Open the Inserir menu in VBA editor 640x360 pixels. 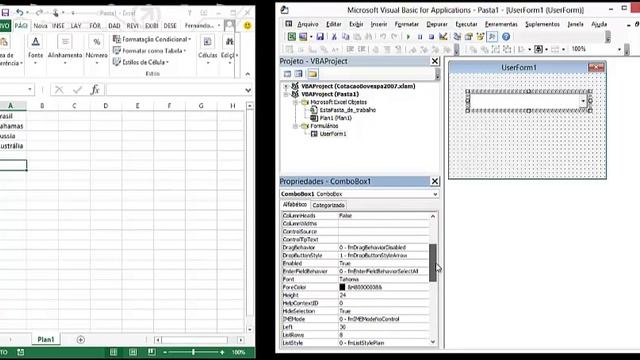pyautogui.click(x=379, y=24)
